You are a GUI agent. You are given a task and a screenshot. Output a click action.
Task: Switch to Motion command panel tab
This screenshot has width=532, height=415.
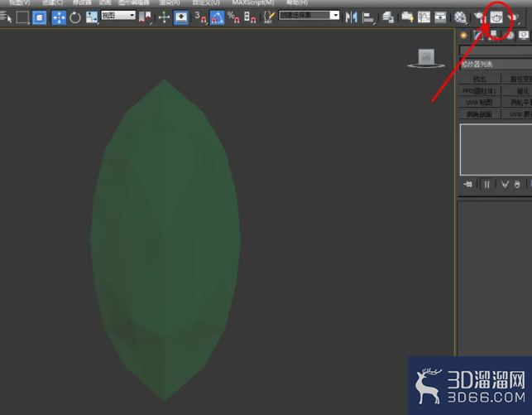pyautogui.click(x=510, y=36)
